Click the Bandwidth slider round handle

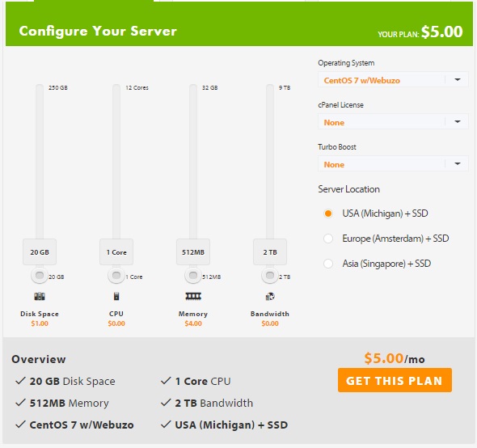[270, 276]
